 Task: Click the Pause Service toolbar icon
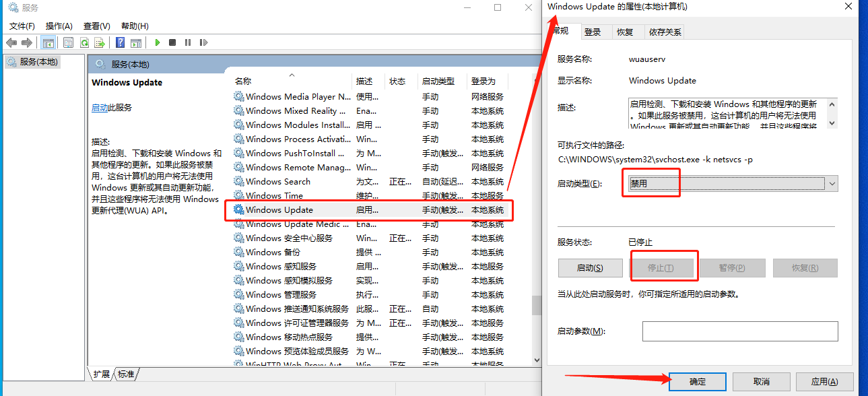click(x=188, y=42)
